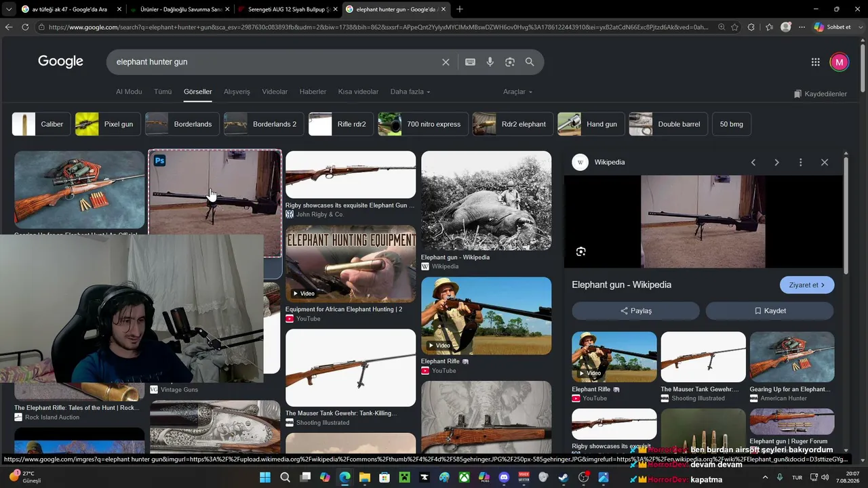
Task: Open Windows taskbar search
Action: coord(285,477)
